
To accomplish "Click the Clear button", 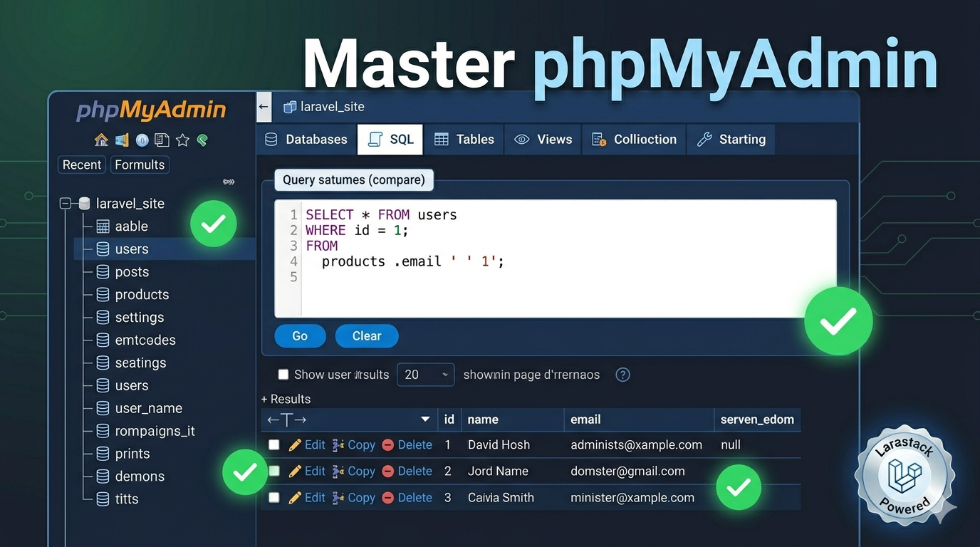I will [366, 336].
